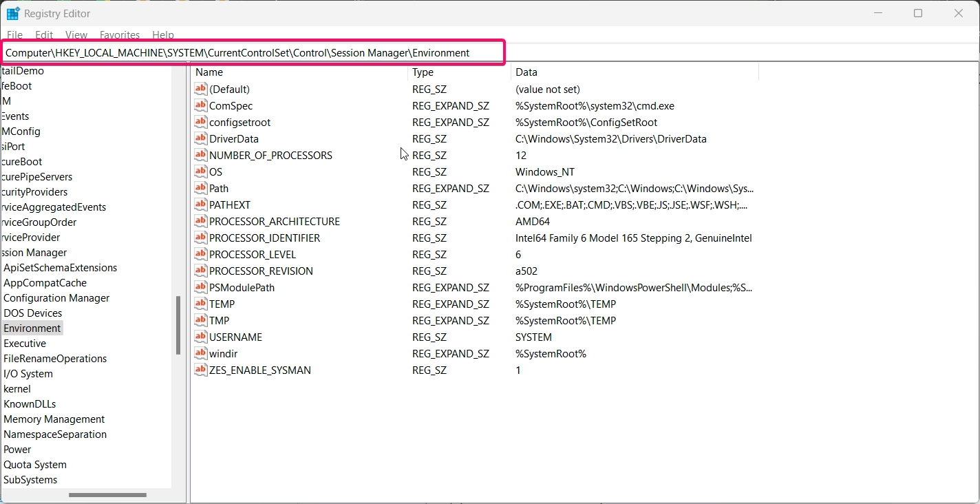
Task: Click the ZES_ENABLE_SYSMAN value icon
Action: [200, 370]
